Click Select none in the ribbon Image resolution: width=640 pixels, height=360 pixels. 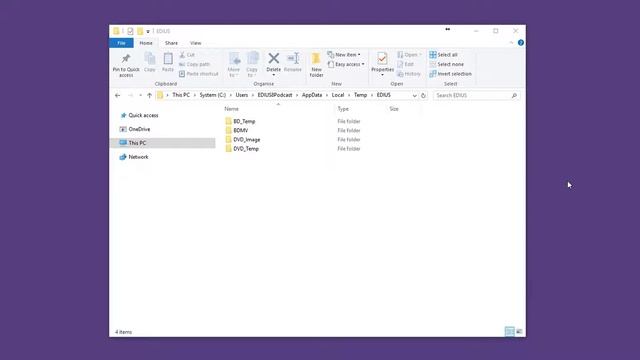point(447,64)
